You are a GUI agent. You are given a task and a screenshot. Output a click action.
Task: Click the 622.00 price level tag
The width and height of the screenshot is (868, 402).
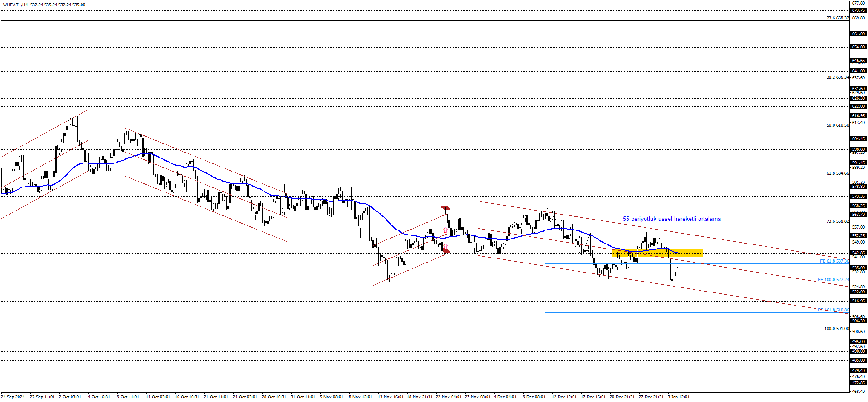(x=858, y=106)
